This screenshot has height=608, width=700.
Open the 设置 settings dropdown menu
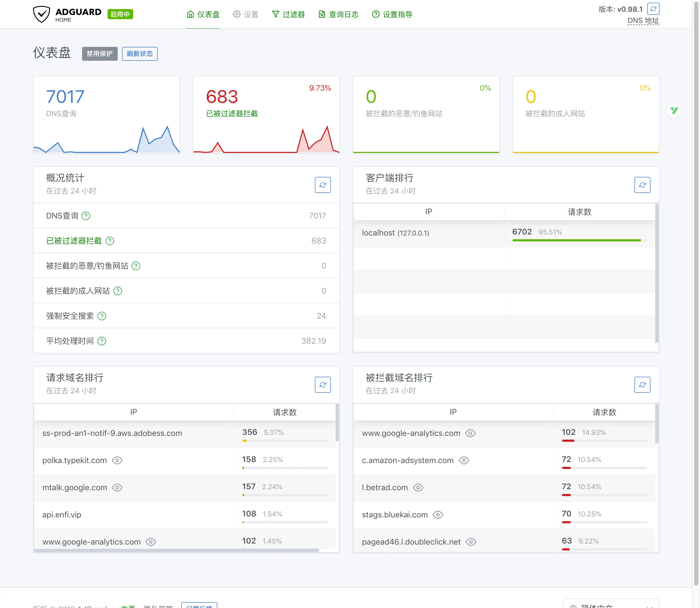click(246, 14)
